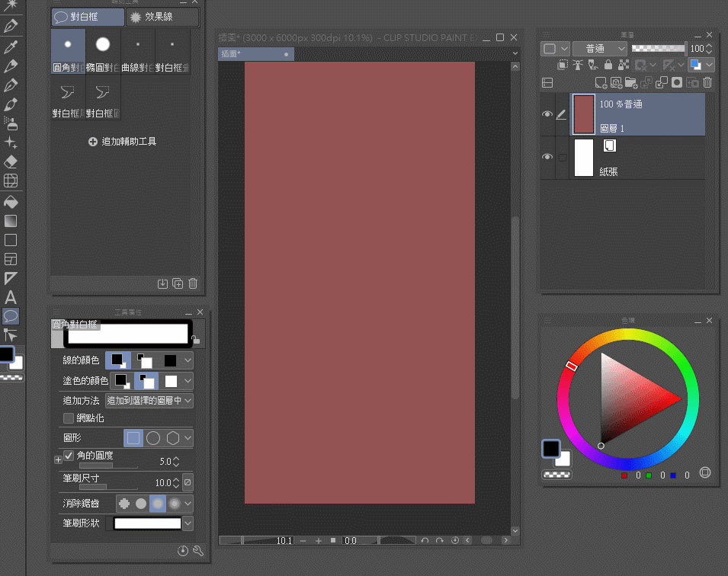728x576 pixels.
Task: Select the circle shape for 圖形
Action: pyautogui.click(x=153, y=438)
